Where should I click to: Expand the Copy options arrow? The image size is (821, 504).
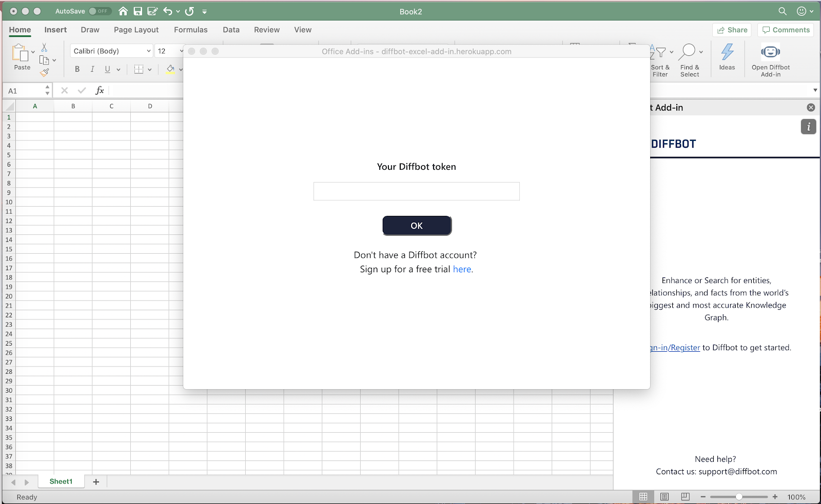click(x=54, y=61)
